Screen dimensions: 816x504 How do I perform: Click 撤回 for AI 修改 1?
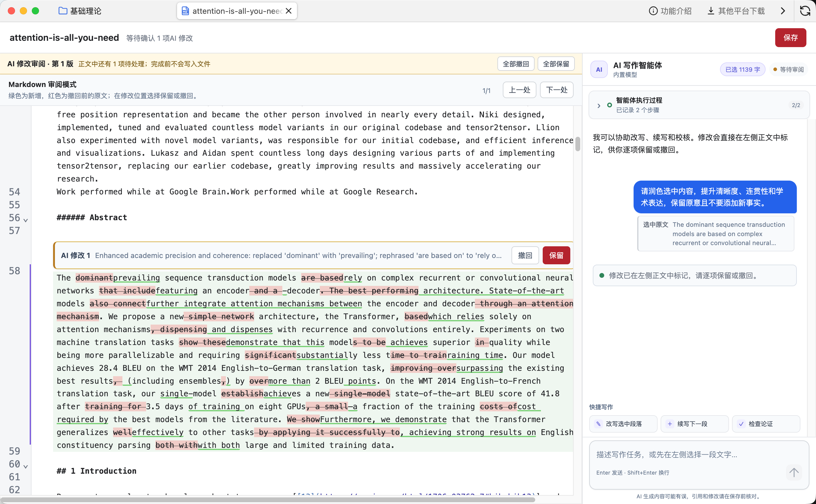tap(525, 255)
